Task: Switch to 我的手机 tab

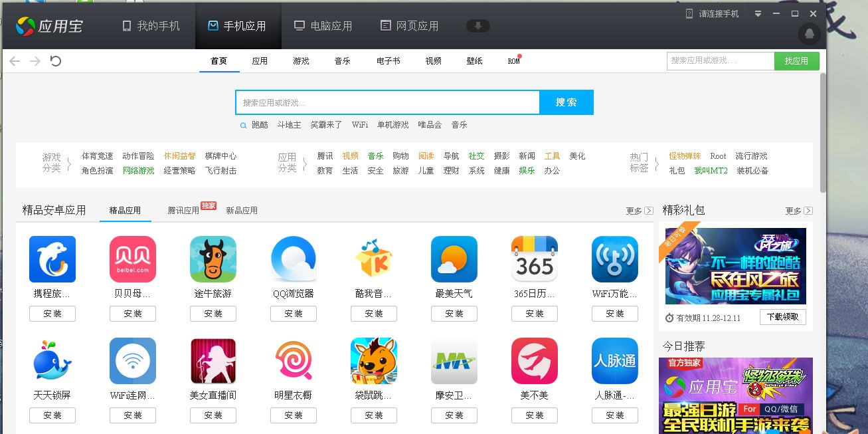Action: click(x=151, y=26)
